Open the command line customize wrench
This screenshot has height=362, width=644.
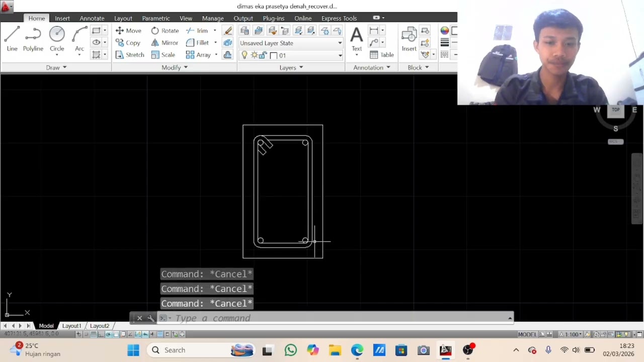[x=150, y=318]
